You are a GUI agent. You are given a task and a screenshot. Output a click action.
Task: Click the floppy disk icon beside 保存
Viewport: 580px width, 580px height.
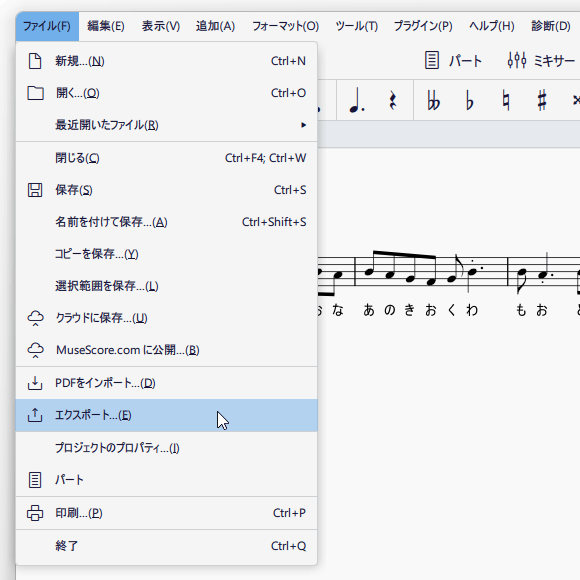point(35,190)
